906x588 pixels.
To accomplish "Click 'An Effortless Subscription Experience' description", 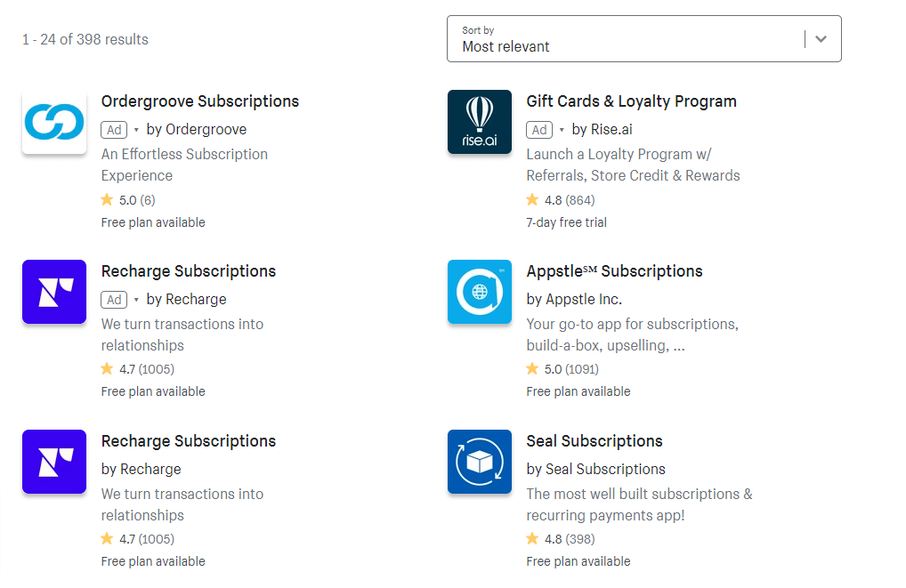I will tap(184, 165).
